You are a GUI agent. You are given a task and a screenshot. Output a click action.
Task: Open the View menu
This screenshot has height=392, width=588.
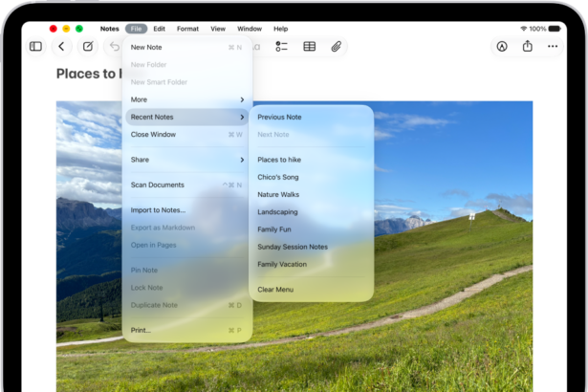[x=218, y=29]
